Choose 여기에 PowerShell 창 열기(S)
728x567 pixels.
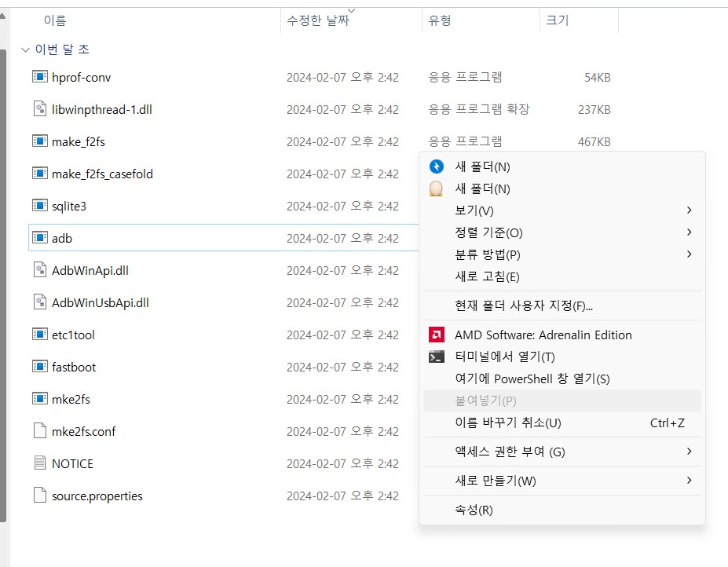562,379
